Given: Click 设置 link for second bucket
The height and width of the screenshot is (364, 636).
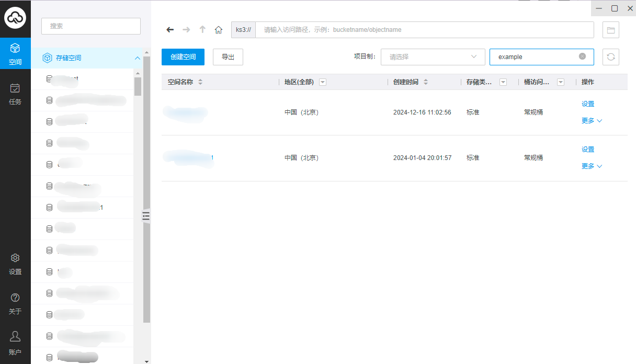Looking at the screenshot, I should [x=588, y=150].
